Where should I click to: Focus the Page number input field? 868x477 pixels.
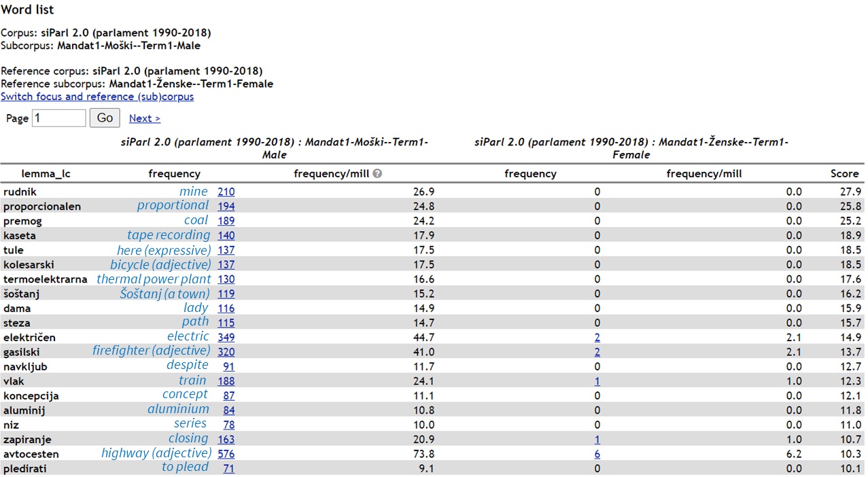[x=59, y=118]
